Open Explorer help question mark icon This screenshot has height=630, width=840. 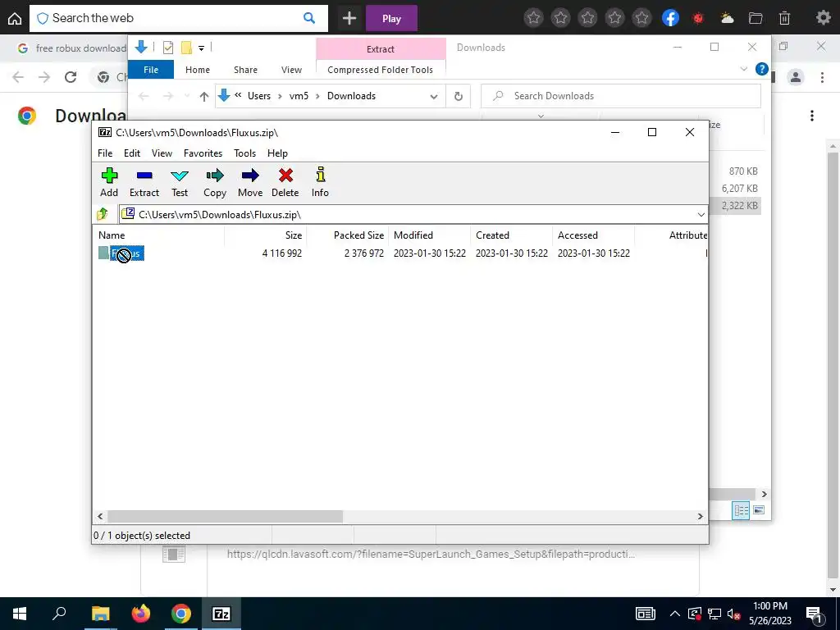[761, 69]
